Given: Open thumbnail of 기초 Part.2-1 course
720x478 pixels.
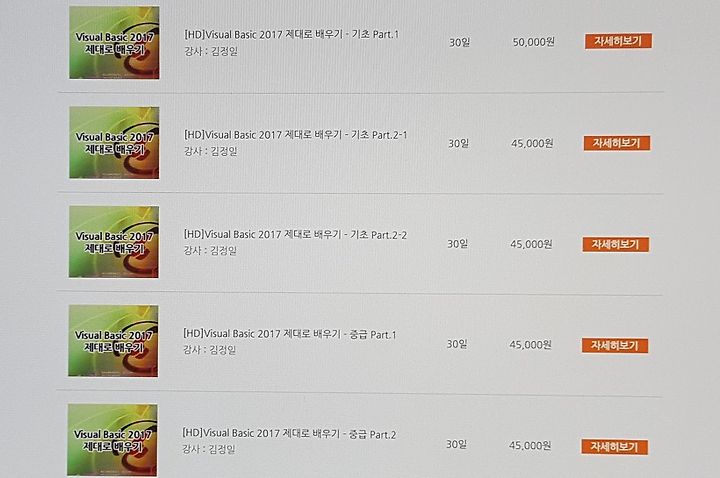Looking at the screenshot, I should click(x=114, y=143).
